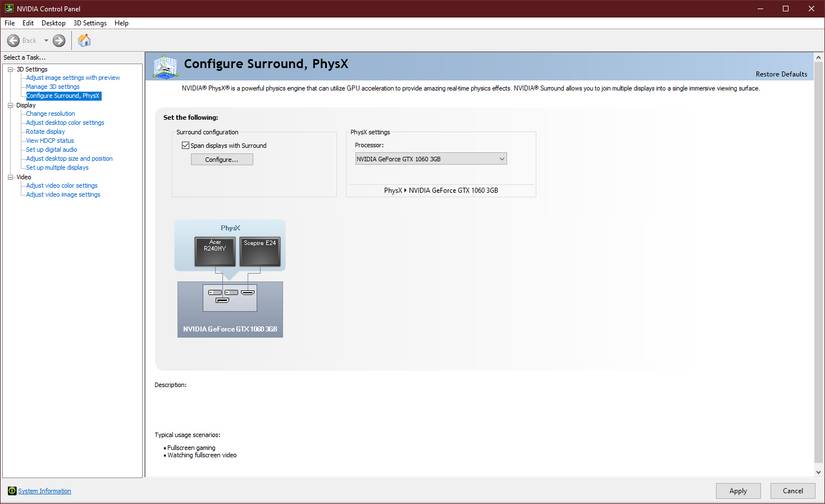Open the Desktop menu

click(x=53, y=23)
